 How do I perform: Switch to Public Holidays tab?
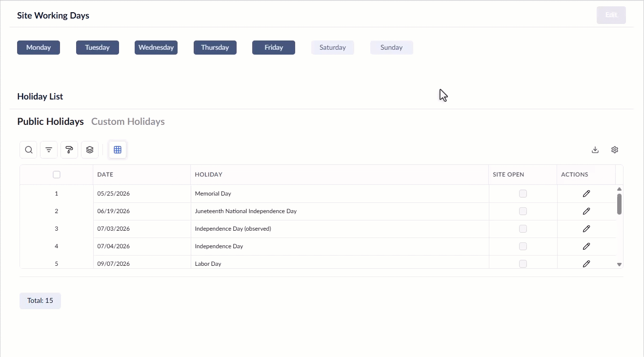pyautogui.click(x=50, y=121)
